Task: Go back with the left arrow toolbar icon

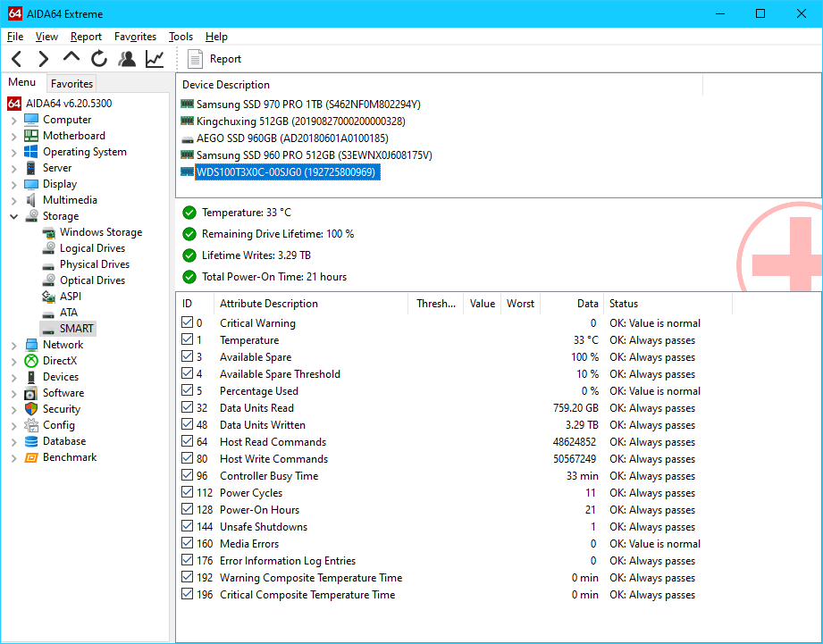Action: point(17,59)
